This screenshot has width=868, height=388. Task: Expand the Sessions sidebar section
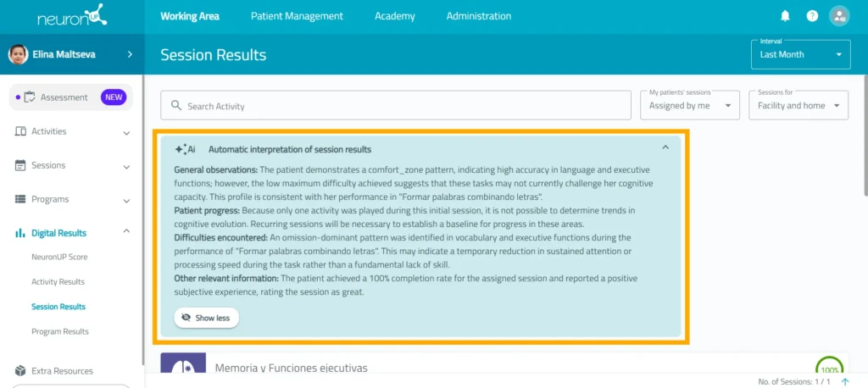[x=126, y=167]
